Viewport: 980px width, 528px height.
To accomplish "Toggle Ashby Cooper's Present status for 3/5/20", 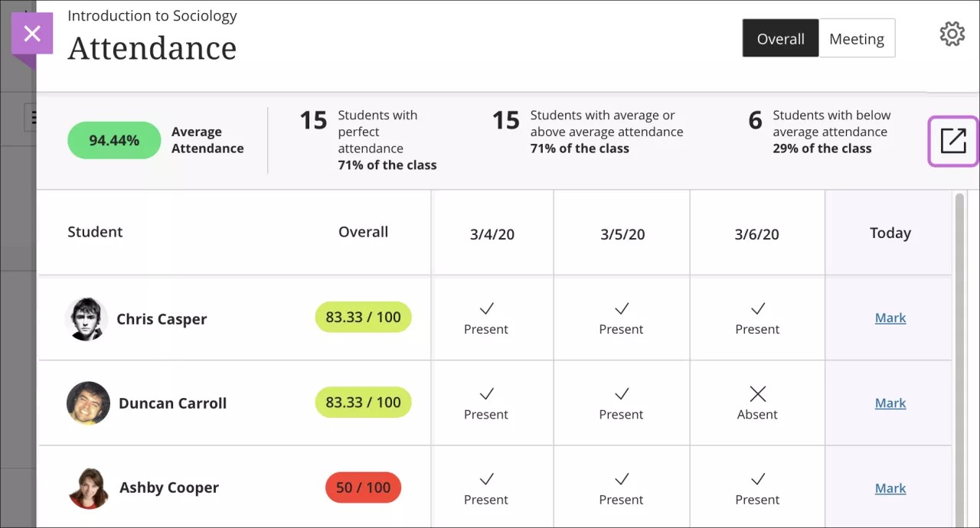I will (621, 487).
